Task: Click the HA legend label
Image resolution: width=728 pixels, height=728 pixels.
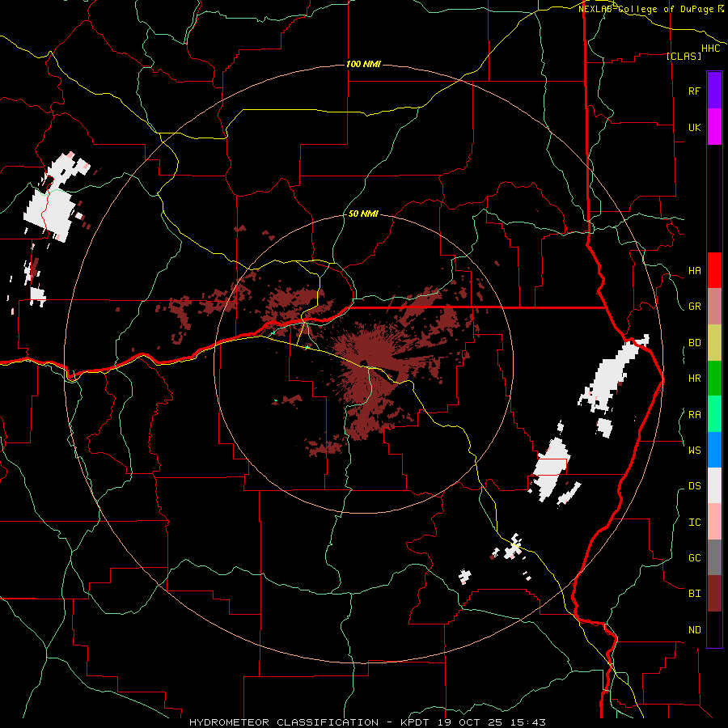Action: 694,271
